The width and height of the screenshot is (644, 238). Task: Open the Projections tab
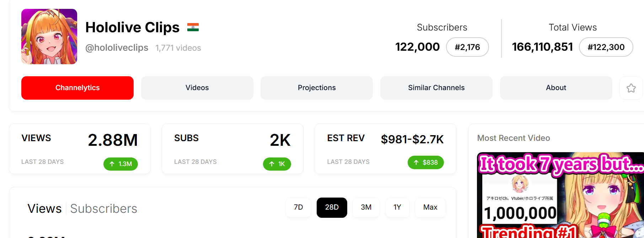[316, 88]
